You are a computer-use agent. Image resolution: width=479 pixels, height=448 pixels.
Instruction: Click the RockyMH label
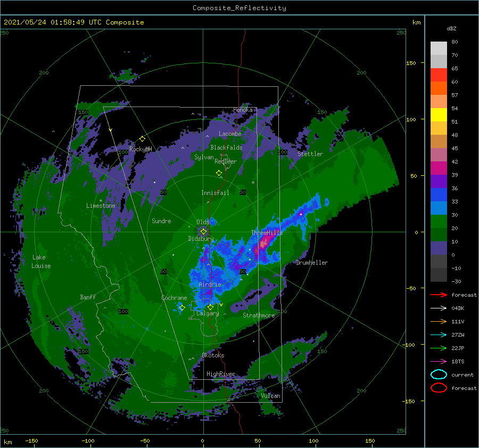click(141, 149)
